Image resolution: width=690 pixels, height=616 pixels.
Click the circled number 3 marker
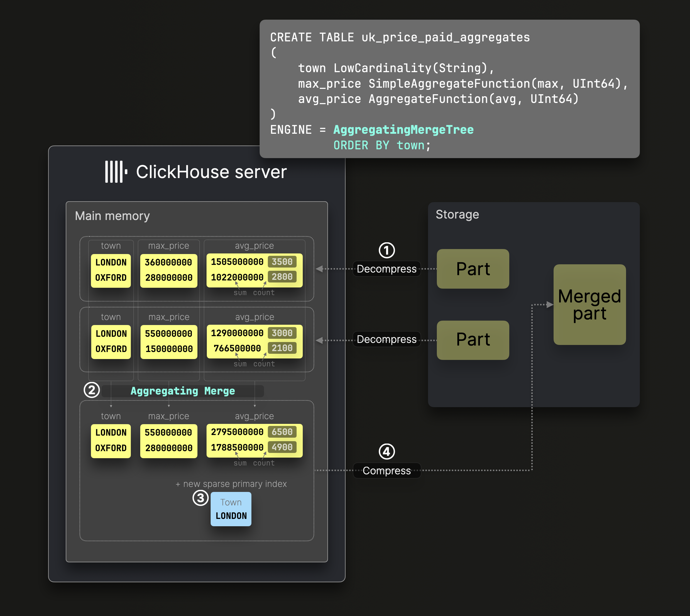point(200,498)
